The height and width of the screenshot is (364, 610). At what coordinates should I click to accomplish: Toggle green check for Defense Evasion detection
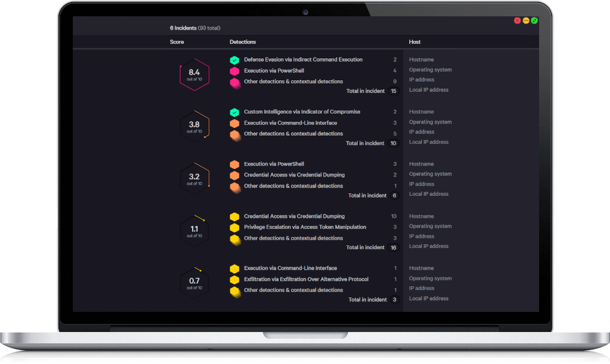(x=234, y=60)
